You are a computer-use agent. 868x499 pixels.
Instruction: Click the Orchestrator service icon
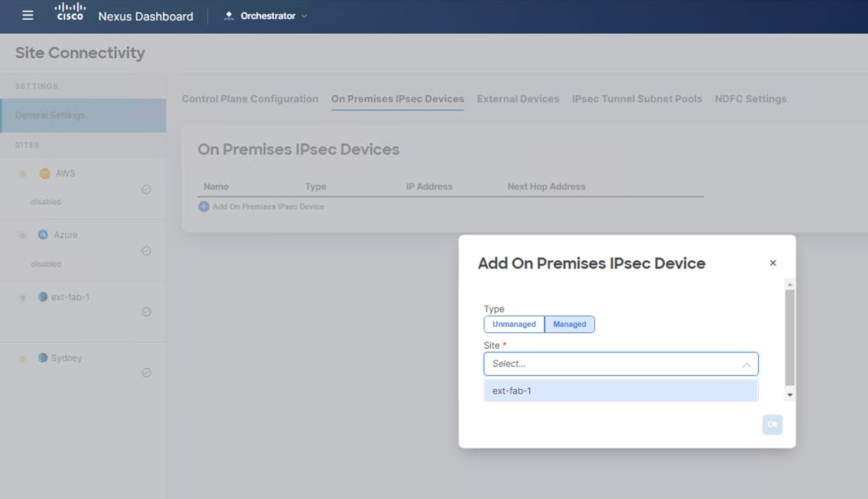[x=229, y=16]
